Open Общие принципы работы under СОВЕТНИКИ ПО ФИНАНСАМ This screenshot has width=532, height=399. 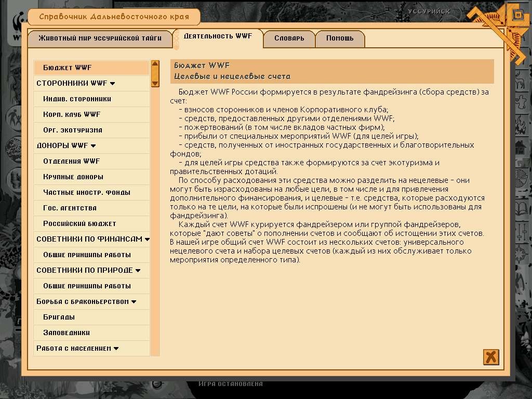tap(91, 255)
